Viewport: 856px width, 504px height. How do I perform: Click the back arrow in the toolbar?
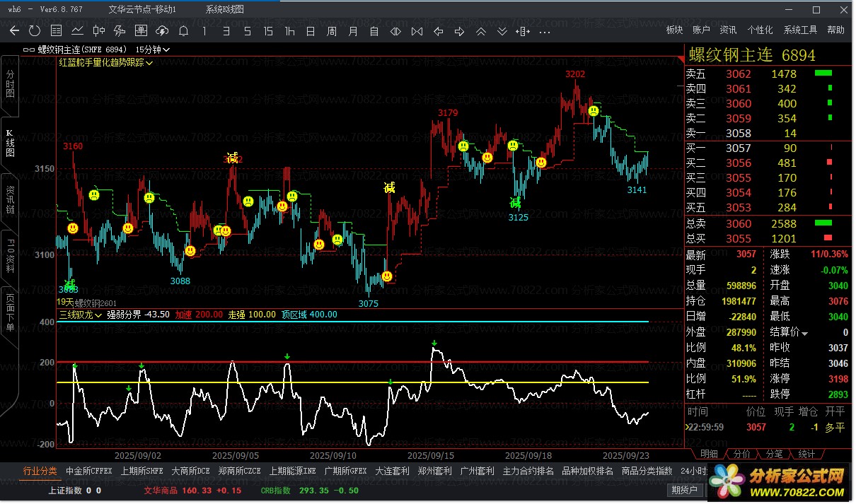(14, 31)
